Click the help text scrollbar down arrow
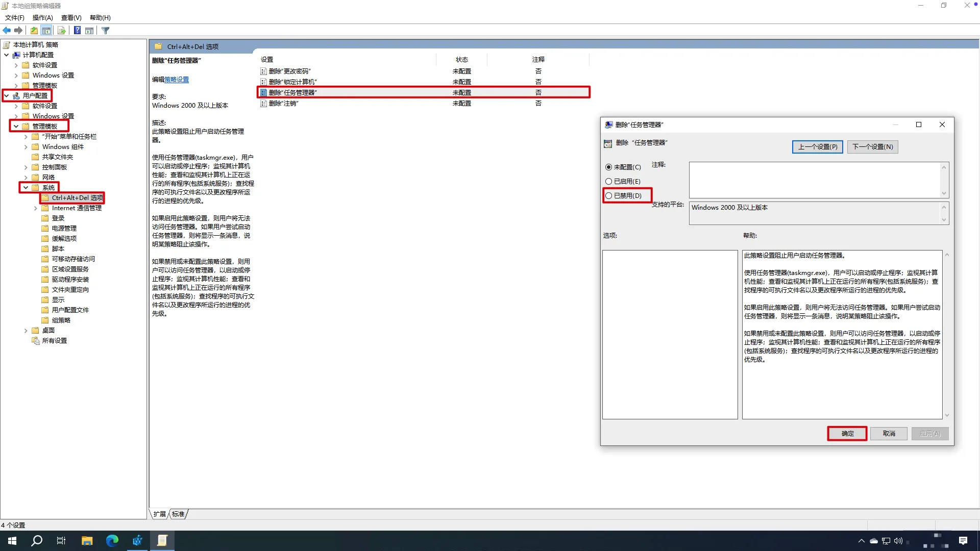The image size is (980, 551). (x=947, y=416)
